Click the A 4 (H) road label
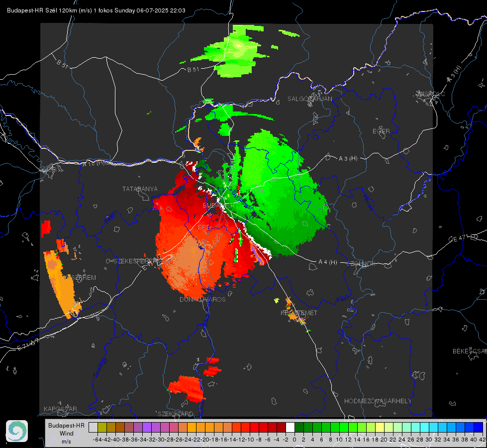The width and height of the screenshot is (487, 448). point(328,262)
